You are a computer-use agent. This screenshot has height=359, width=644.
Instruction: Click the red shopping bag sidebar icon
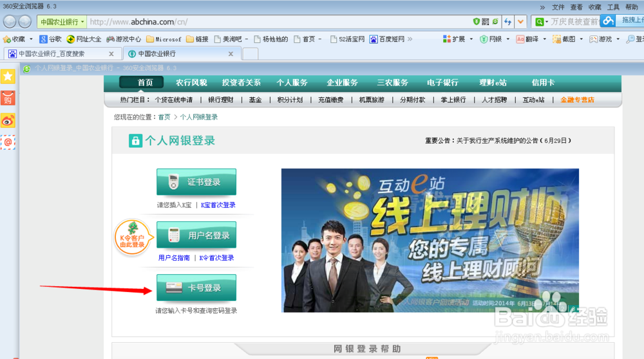pyautogui.click(x=8, y=98)
